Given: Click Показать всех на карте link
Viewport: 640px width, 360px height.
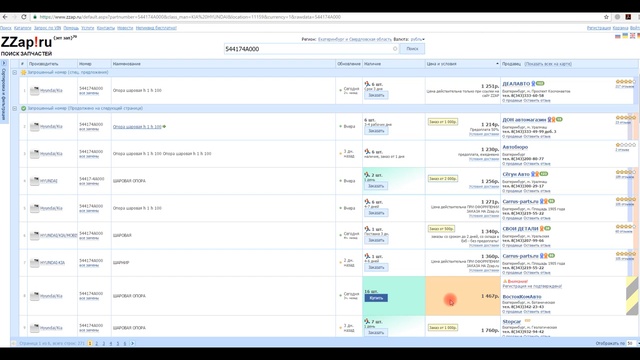Looking at the screenshot, I should pyautogui.click(x=548, y=64).
